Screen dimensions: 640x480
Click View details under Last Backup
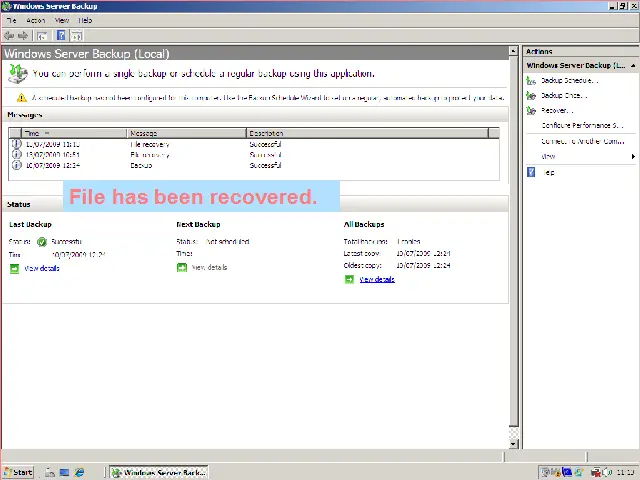(x=42, y=268)
